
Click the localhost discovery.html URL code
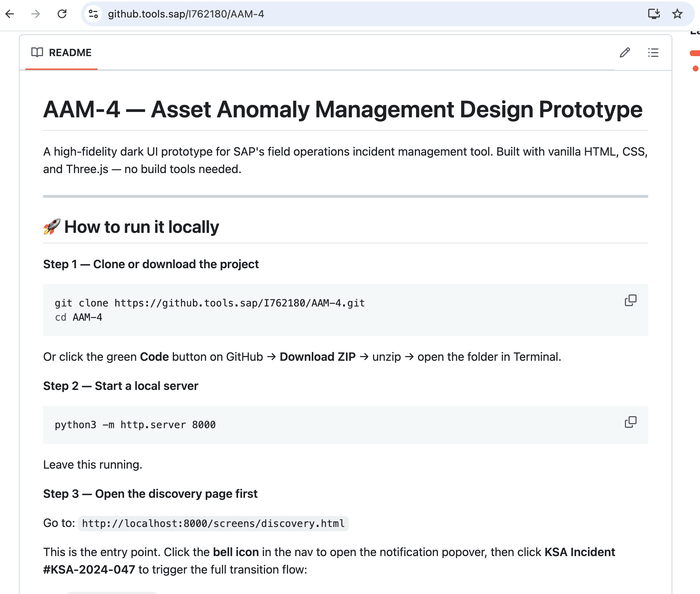213,524
